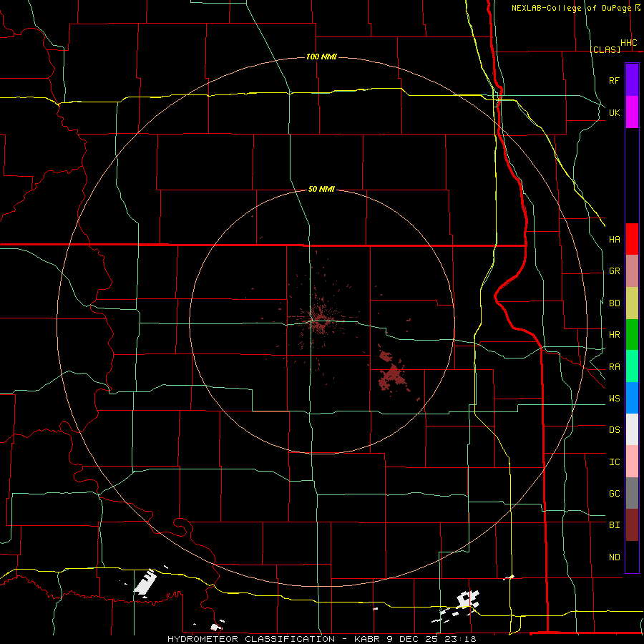Click the 50 NMI range ring label
This screenshot has width=644, height=644.
pos(321,189)
